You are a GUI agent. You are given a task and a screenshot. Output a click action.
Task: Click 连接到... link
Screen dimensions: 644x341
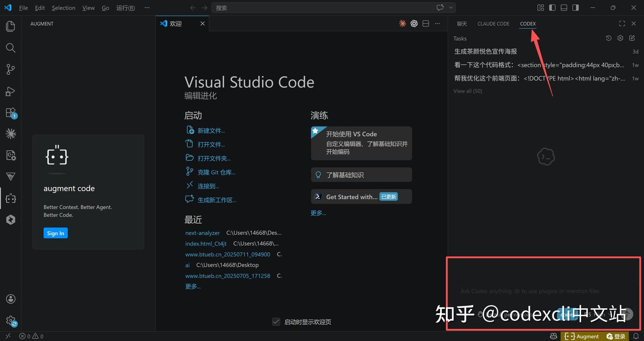pyautogui.click(x=208, y=186)
